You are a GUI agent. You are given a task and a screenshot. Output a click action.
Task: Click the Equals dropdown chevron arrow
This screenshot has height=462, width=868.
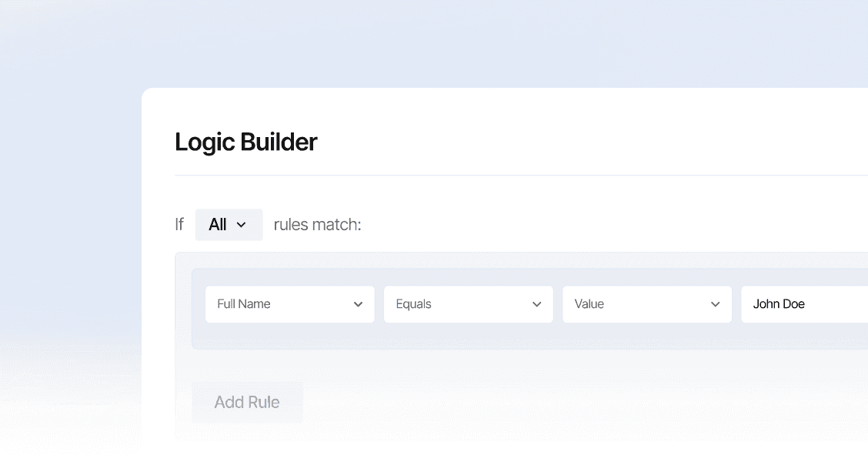tap(536, 304)
